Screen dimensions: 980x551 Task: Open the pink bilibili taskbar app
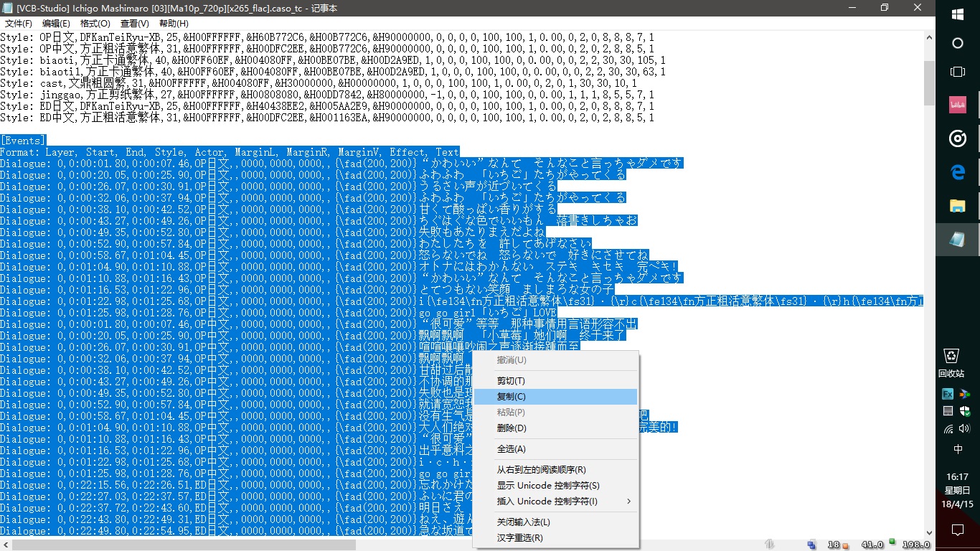[957, 105]
